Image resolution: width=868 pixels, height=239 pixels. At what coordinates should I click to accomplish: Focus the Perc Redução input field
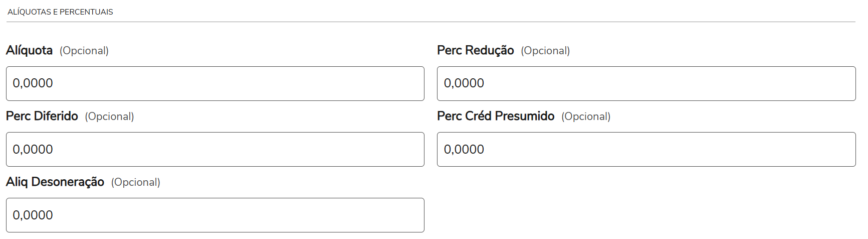(x=646, y=83)
